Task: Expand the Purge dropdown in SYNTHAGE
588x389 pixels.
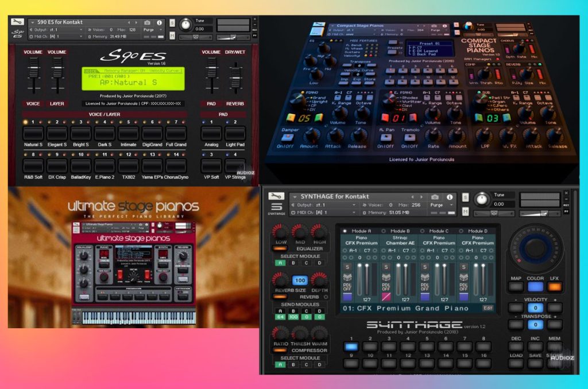Action: click(439, 205)
